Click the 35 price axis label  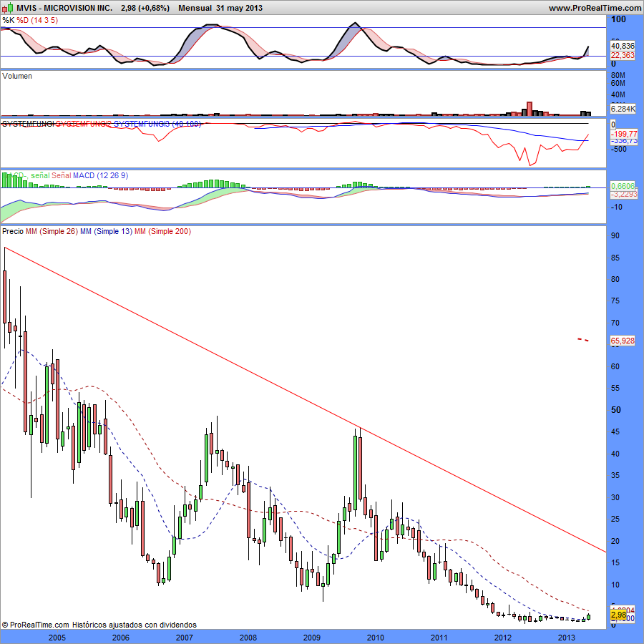click(x=615, y=476)
